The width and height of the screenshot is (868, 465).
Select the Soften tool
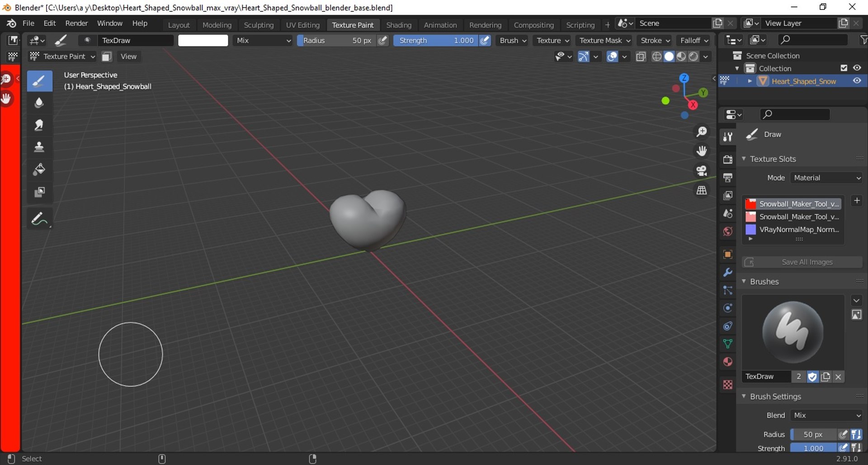point(39,103)
